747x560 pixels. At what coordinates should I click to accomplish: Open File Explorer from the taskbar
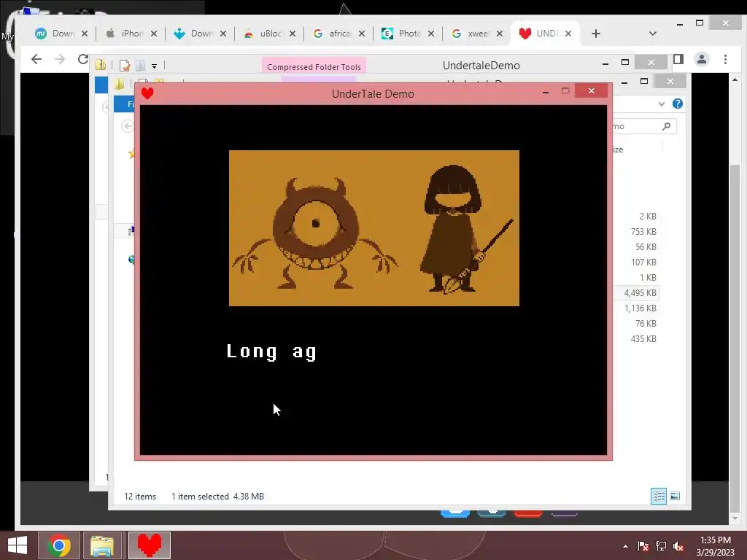[x=102, y=545]
